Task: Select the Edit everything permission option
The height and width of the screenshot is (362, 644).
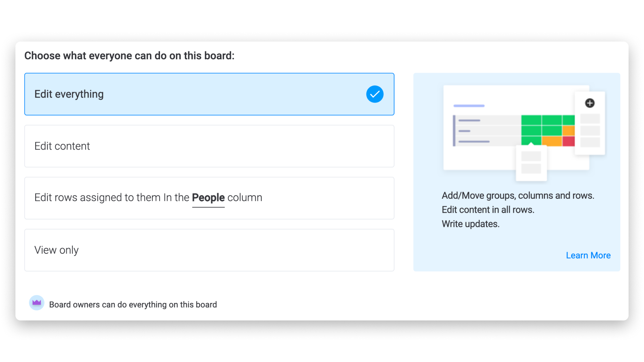Action: coord(209,94)
